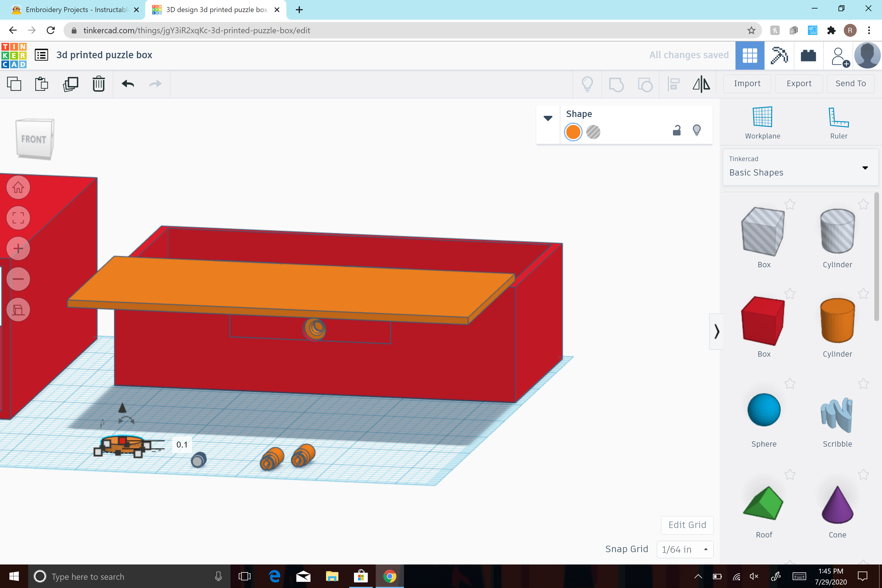Choose the orange Solid color swatch
The height and width of the screenshot is (588, 882).
click(x=573, y=132)
